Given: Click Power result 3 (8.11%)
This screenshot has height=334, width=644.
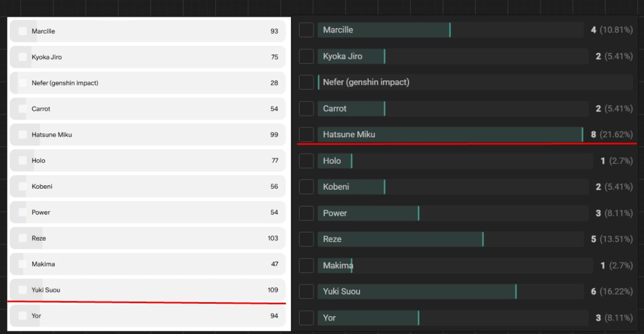Looking at the screenshot, I should [x=614, y=213].
